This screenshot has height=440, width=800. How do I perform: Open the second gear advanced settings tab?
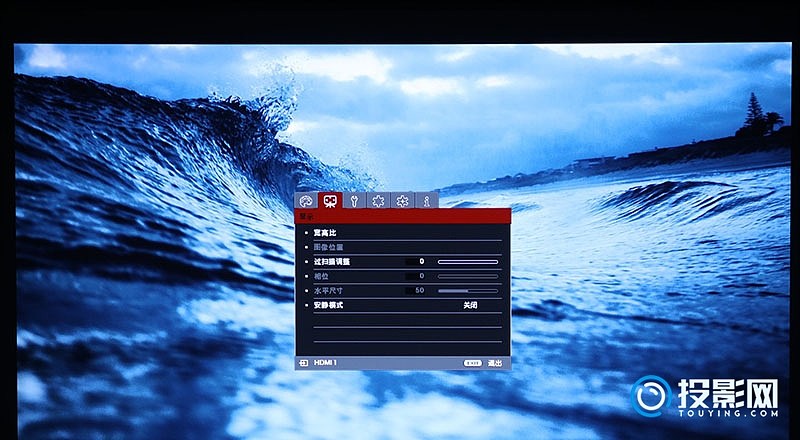402,200
